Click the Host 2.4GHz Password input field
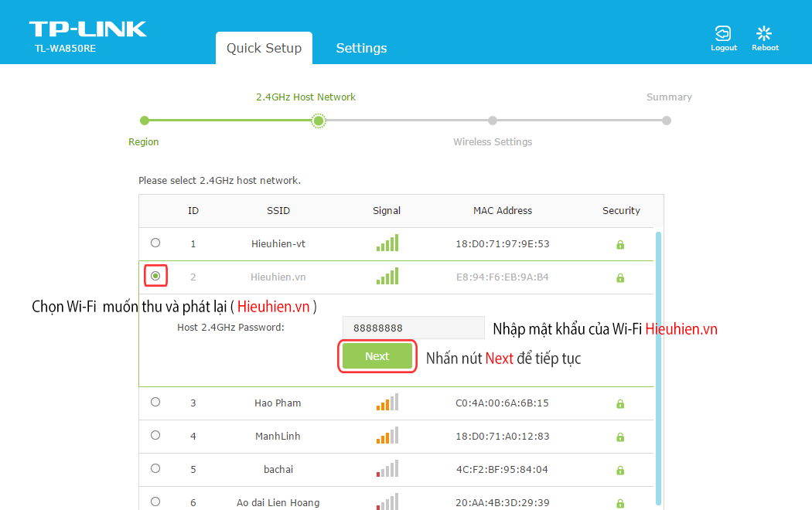 click(413, 328)
